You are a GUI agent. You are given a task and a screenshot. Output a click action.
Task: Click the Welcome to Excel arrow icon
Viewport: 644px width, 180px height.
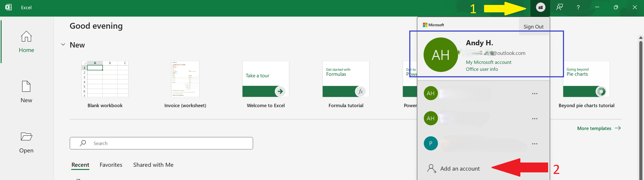[x=280, y=91]
